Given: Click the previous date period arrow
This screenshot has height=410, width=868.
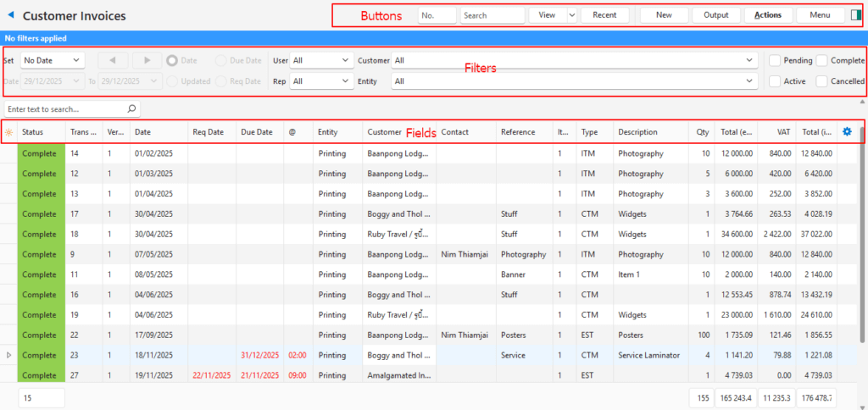Looking at the screenshot, I should pos(113,60).
